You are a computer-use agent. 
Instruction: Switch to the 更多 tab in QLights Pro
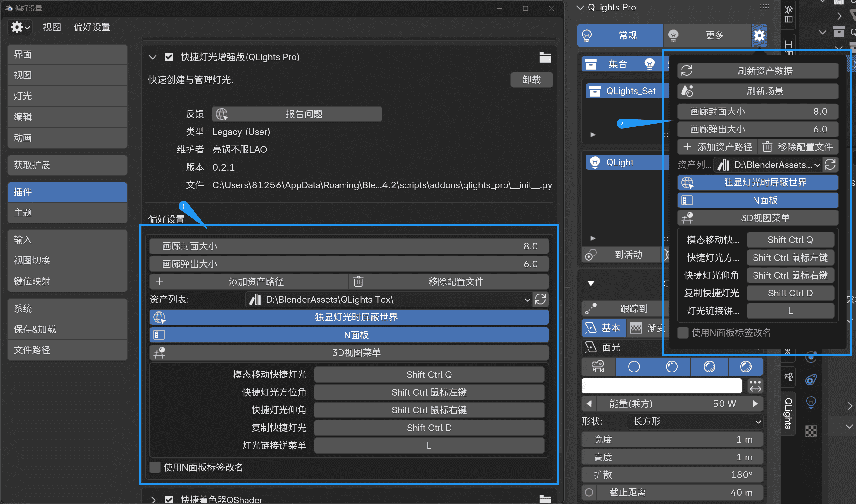coord(707,35)
